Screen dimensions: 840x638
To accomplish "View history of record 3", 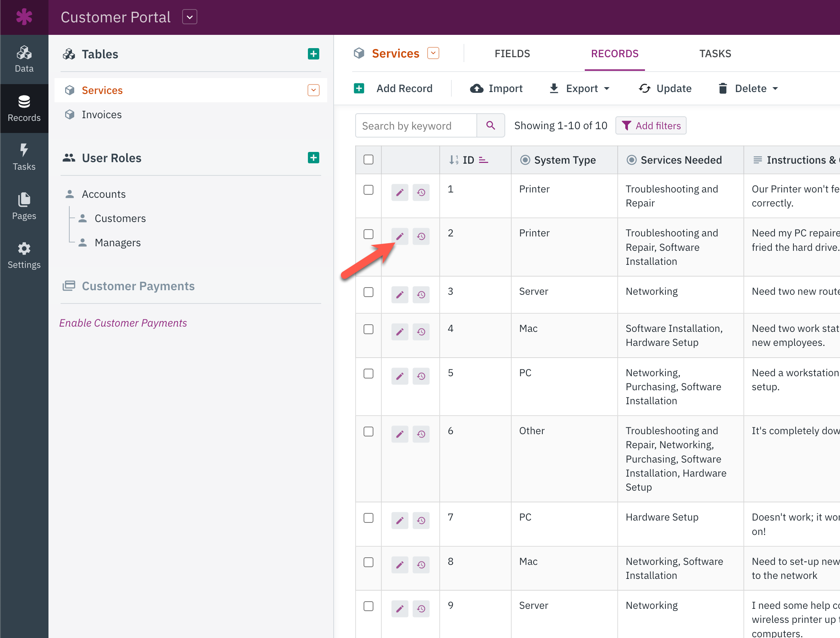I will pyautogui.click(x=421, y=294).
